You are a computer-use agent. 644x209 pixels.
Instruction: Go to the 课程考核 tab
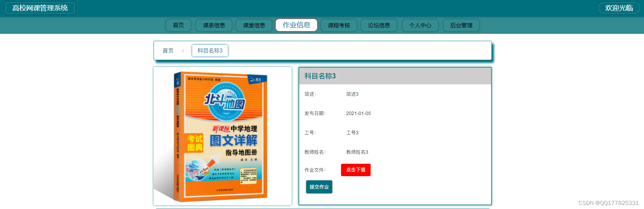pos(339,25)
